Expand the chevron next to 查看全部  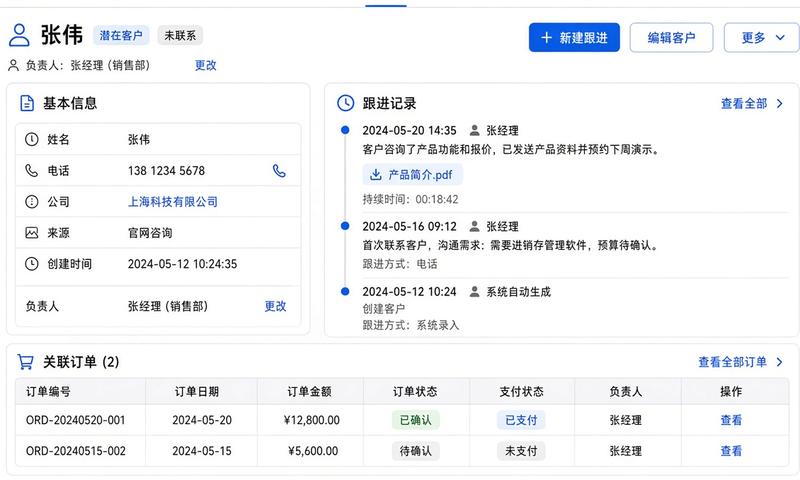tap(780, 104)
